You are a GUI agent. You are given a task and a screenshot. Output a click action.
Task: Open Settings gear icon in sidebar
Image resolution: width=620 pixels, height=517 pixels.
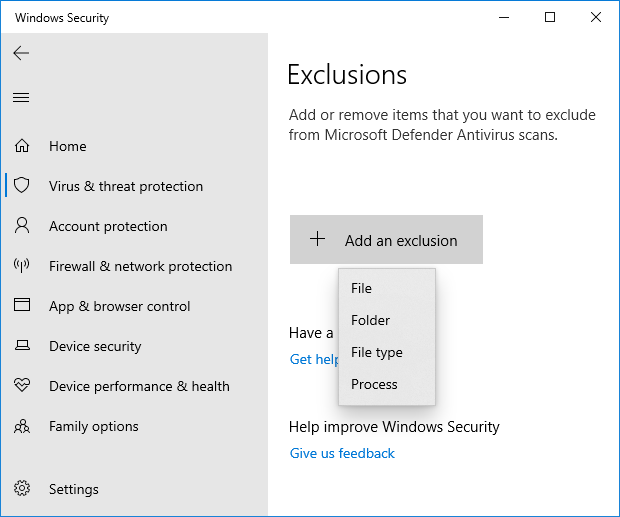pyautogui.click(x=21, y=489)
